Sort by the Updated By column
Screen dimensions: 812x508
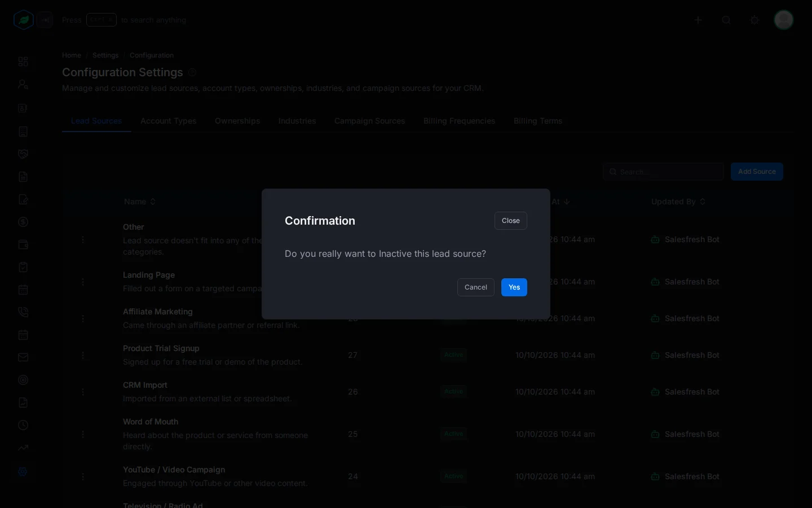678,202
